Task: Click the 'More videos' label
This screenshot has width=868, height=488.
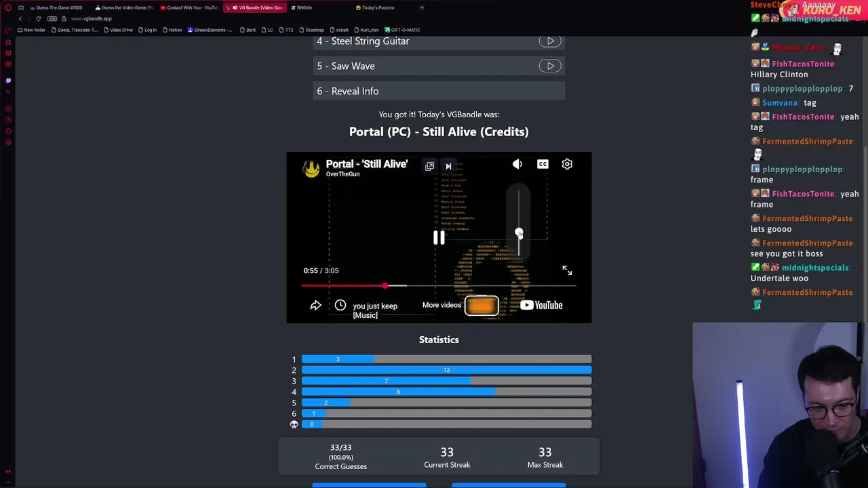Action: 441,305
